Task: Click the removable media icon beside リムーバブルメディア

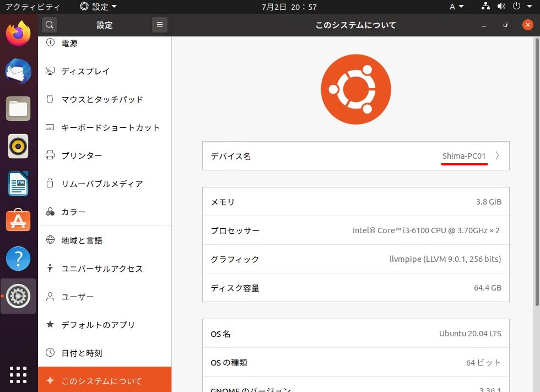Action: pos(50,183)
